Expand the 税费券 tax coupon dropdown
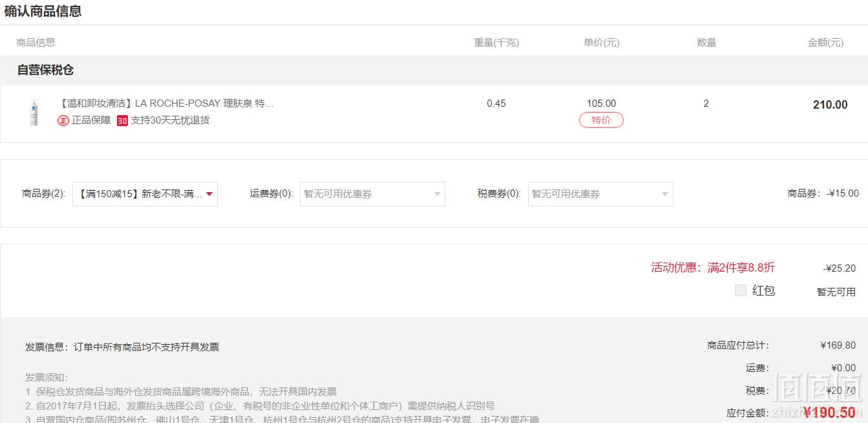 [600, 194]
